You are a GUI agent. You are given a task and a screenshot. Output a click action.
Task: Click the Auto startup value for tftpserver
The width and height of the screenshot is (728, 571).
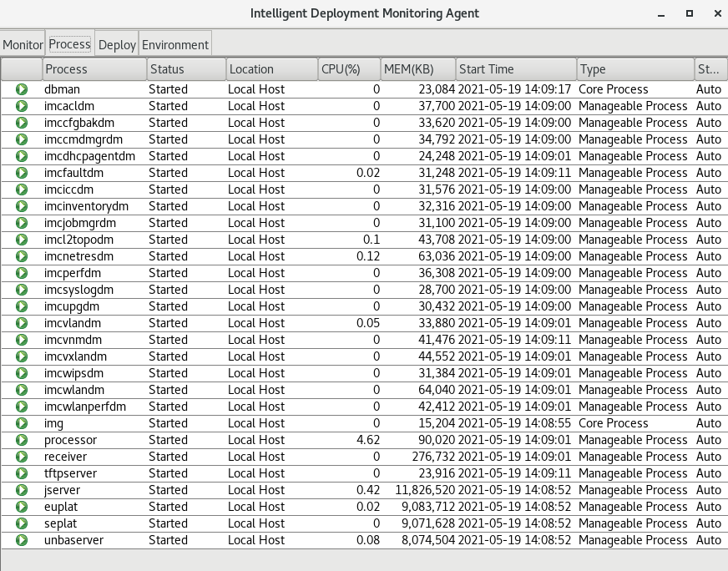point(709,473)
